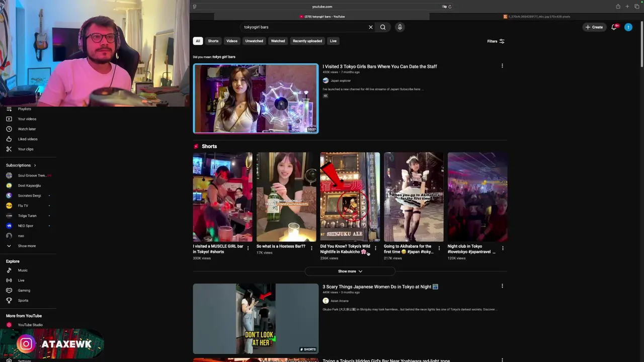644x362 pixels.
Task: Click 'tokyo girl bars' suggested spelling link
Action: pyautogui.click(x=224, y=57)
